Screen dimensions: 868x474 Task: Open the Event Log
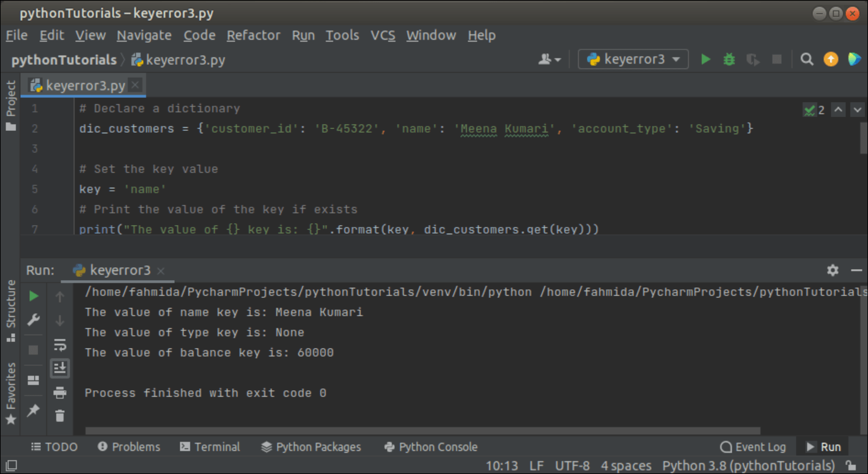[754, 446]
